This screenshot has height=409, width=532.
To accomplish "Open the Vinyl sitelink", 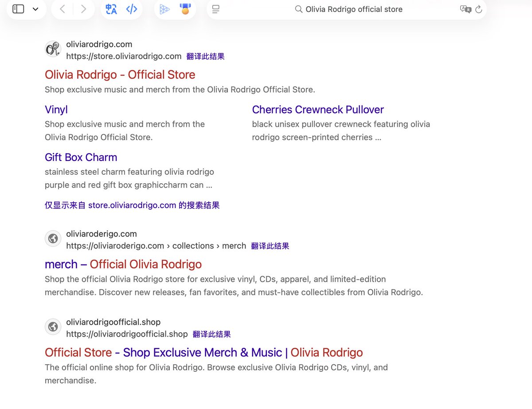I will 56,110.
